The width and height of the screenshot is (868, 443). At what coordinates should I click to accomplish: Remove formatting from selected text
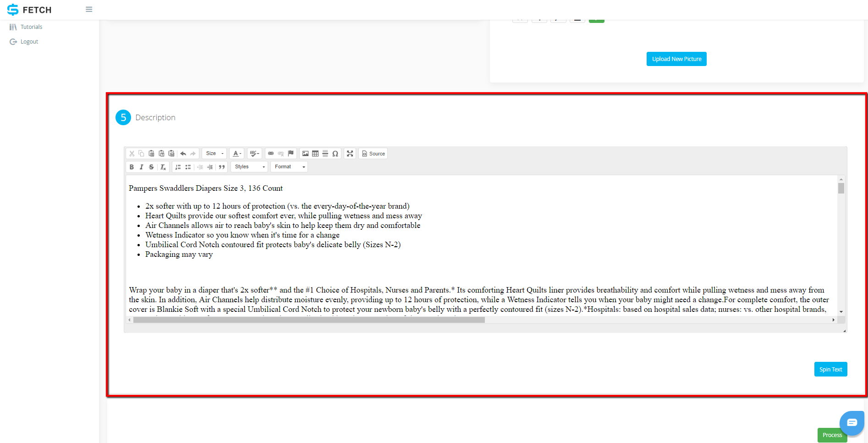pyautogui.click(x=163, y=167)
